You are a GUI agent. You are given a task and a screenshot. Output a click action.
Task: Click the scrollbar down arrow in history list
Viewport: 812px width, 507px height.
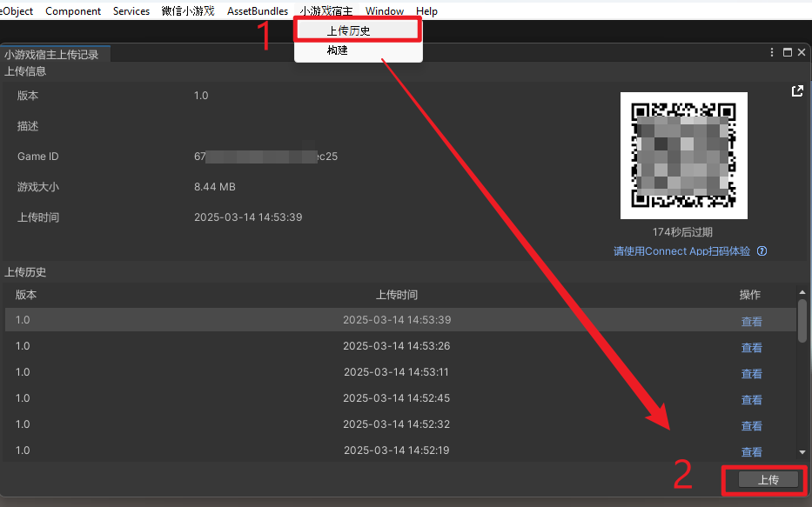pyautogui.click(x=802, y=452)
